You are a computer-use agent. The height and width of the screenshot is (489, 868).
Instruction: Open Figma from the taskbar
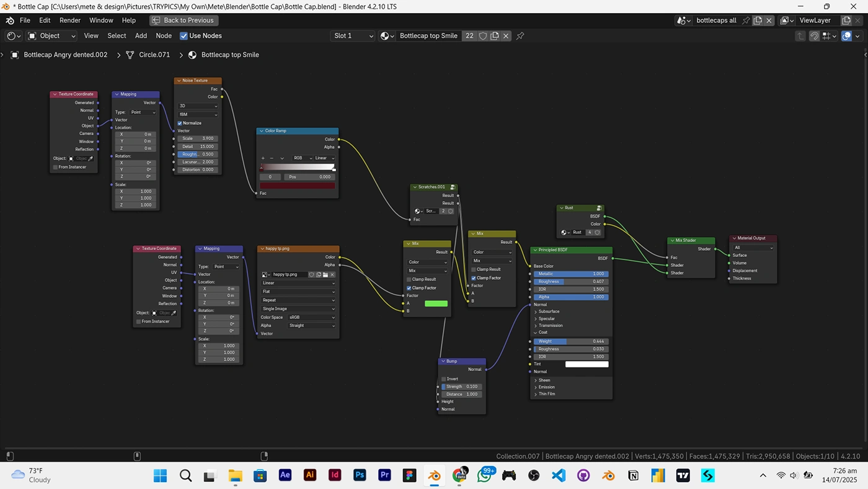[409, 475]
